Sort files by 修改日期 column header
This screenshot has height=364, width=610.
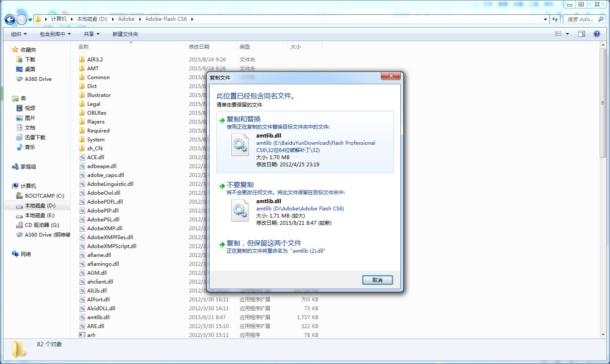[199, 47]
